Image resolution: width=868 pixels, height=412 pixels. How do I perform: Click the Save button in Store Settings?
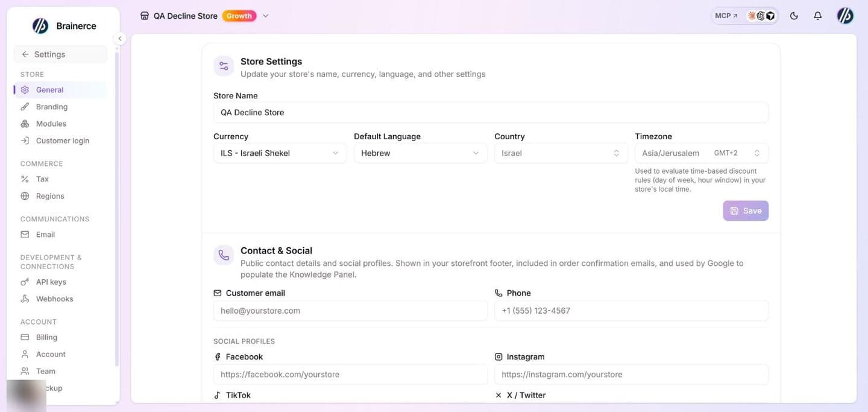tap(746, 211)
